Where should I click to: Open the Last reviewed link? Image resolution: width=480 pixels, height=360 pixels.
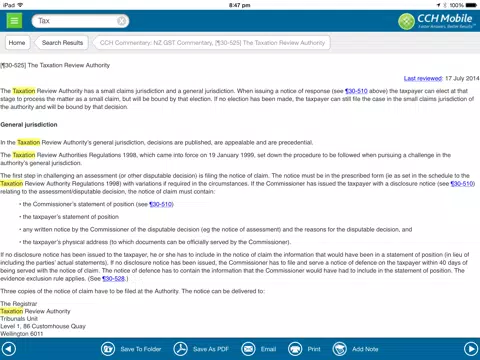[x=423, y=78]
